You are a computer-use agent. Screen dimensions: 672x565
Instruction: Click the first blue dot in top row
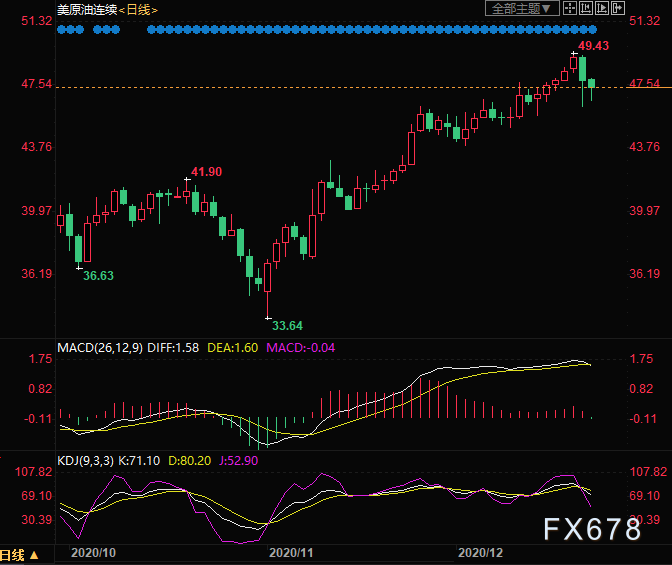click(x=61, y=30)
